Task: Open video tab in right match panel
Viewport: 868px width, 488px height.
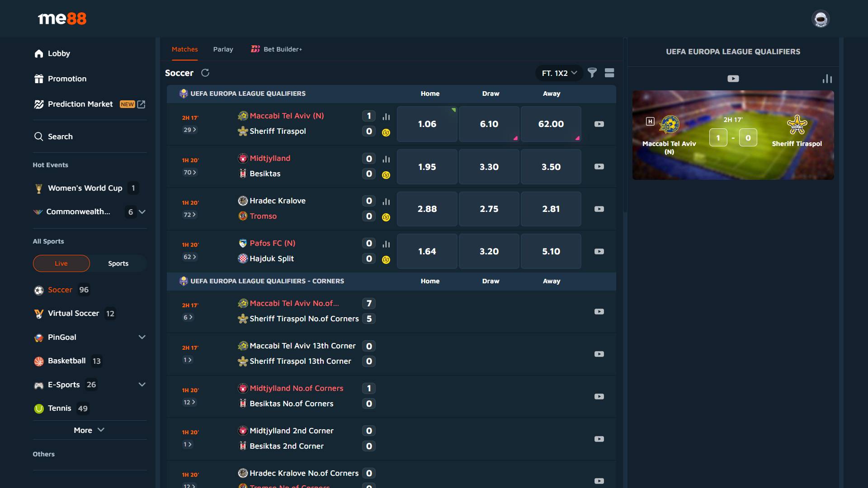Action: tap(733, 79)
